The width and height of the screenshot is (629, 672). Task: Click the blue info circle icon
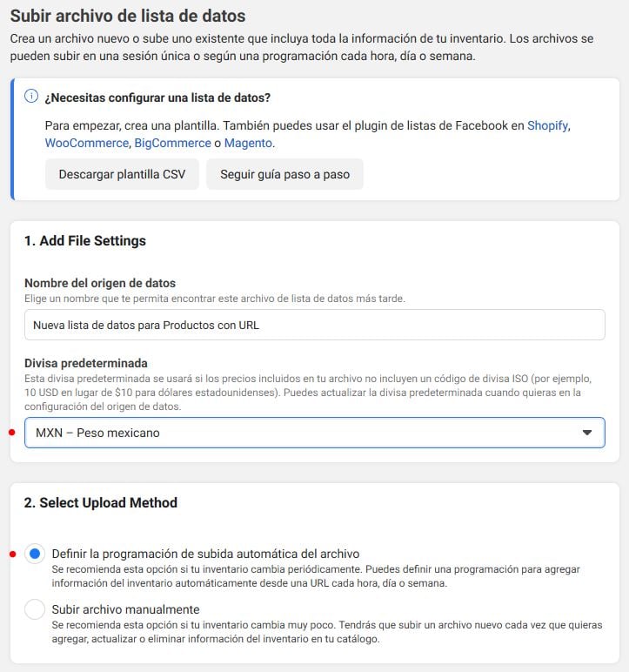(x=31, y=96)
